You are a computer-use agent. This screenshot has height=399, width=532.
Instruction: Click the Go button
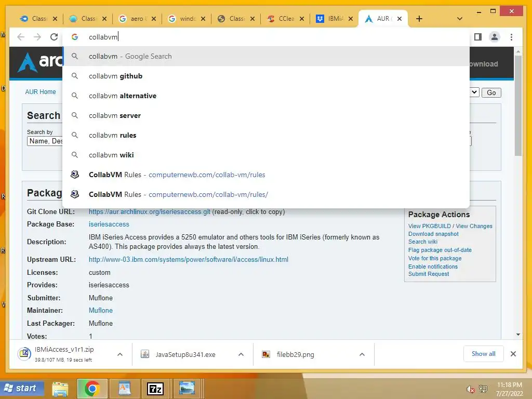491,92
